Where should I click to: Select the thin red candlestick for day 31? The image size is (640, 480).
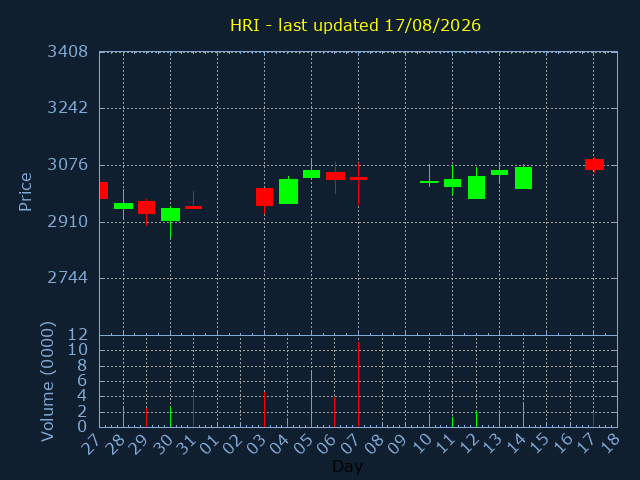tap(193, 207)
